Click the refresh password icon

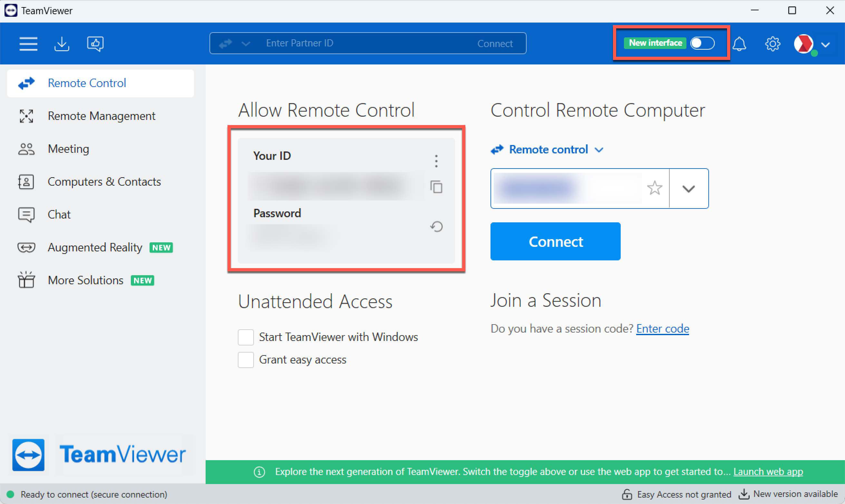pos(436,226)
